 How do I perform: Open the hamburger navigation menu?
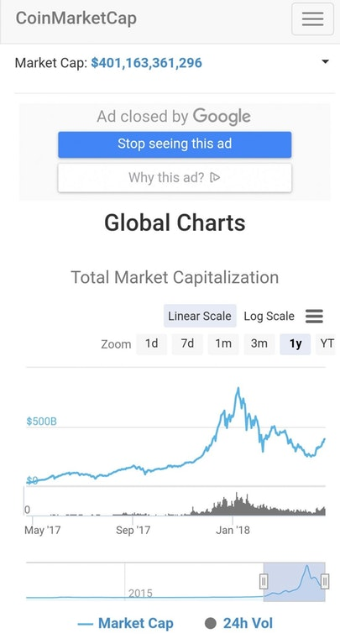(312, 19)
